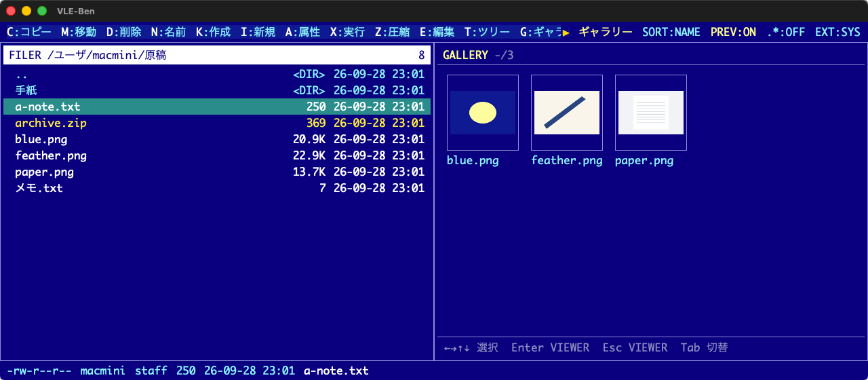The height and width of the screenshot is (380, 868).
Task: Minimize the VLE-Ben window with yellow button
Action: coord(26,11)
